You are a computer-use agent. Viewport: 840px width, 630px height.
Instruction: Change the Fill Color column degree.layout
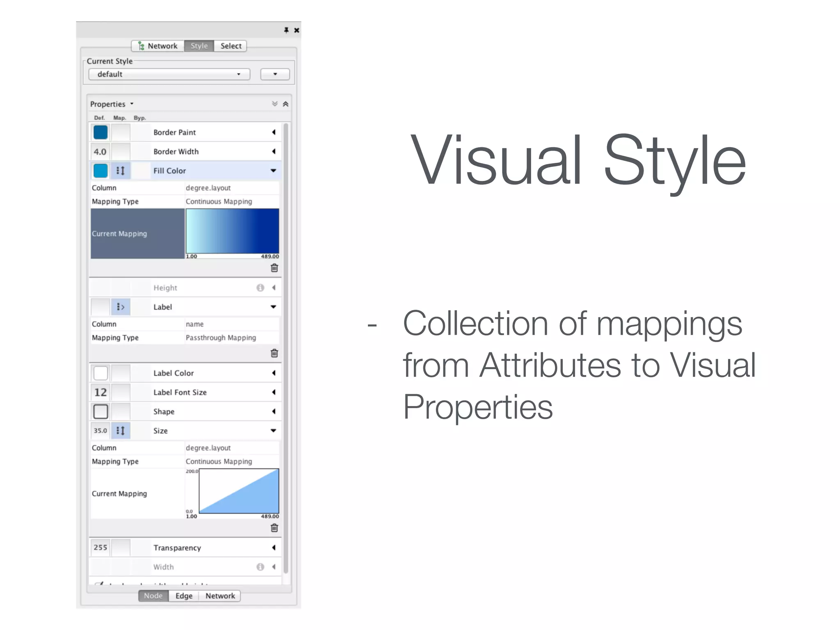pos(232,188)
